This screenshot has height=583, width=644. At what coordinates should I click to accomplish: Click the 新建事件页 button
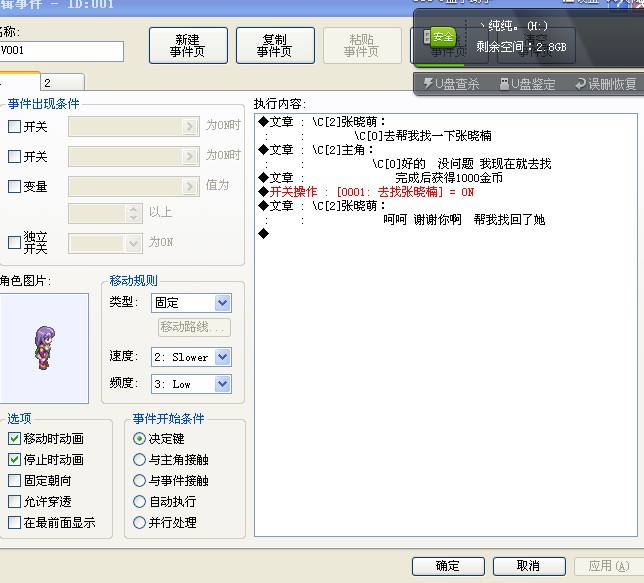(188, 46)
